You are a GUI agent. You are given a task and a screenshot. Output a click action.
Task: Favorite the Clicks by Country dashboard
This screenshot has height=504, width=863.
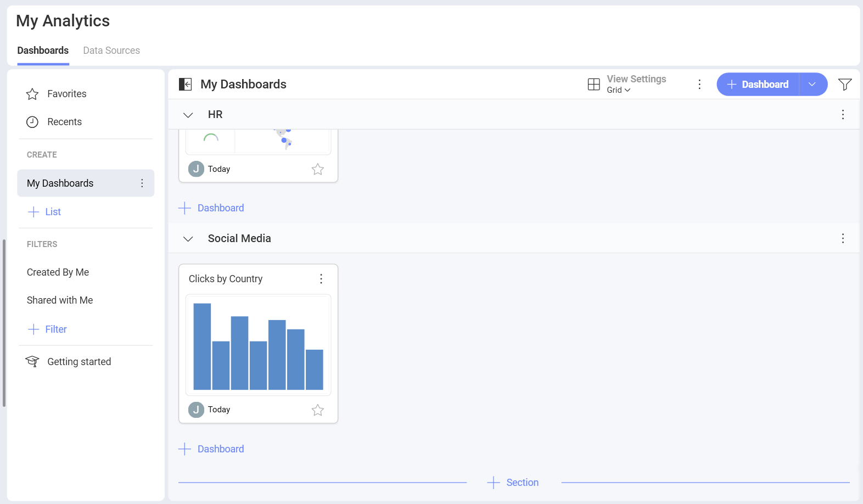[x=318, y=410]
